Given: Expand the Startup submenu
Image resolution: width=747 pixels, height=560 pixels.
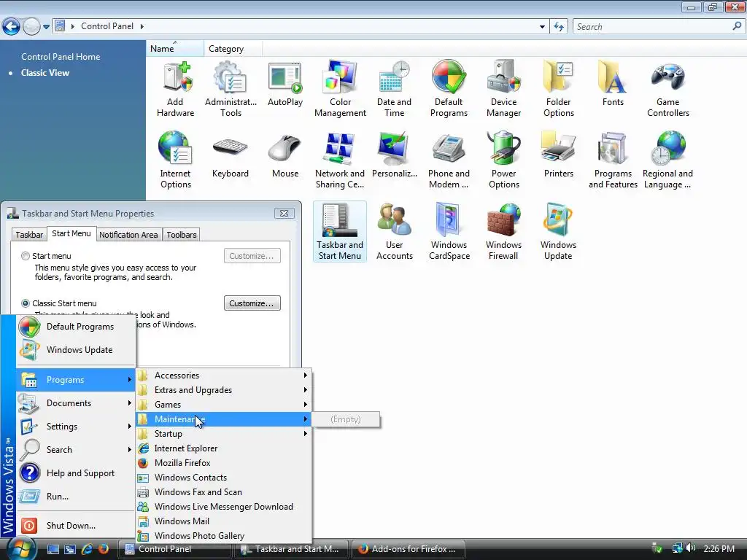Looking at the screenshot, I should 224,434.
